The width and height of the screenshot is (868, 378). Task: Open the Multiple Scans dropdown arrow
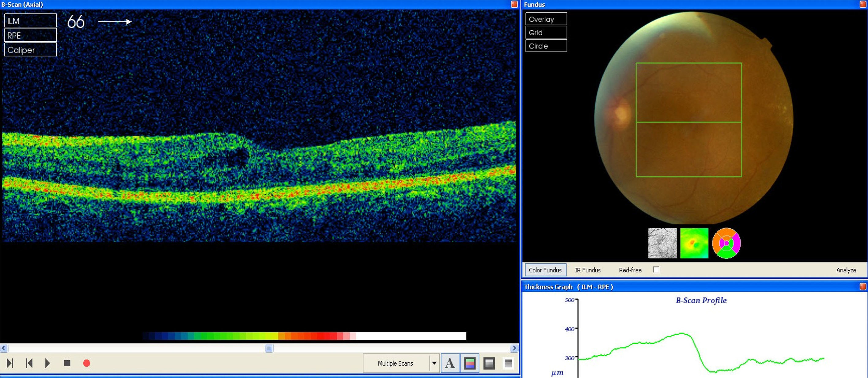pos(434,363)
